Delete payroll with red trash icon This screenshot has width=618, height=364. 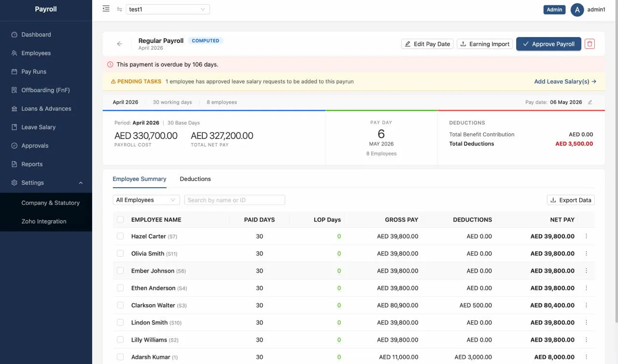pos(590,44)
